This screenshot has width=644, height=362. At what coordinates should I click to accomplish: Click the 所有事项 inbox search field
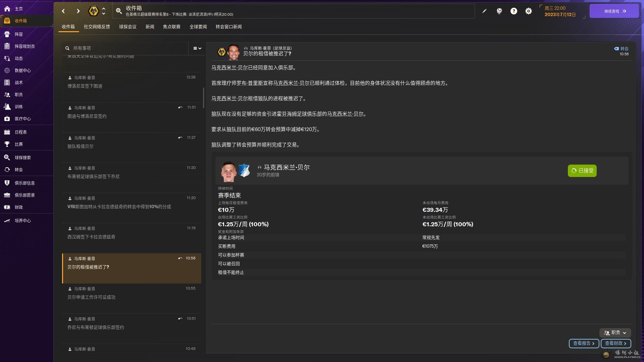(126, 48)
